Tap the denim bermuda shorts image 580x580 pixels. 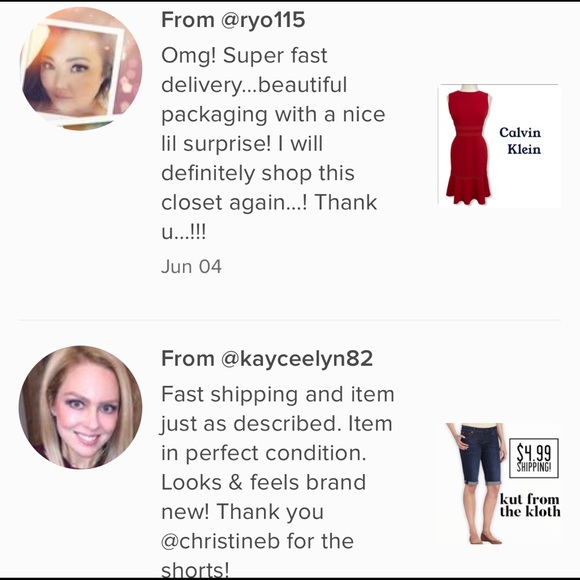click(475, 483)
